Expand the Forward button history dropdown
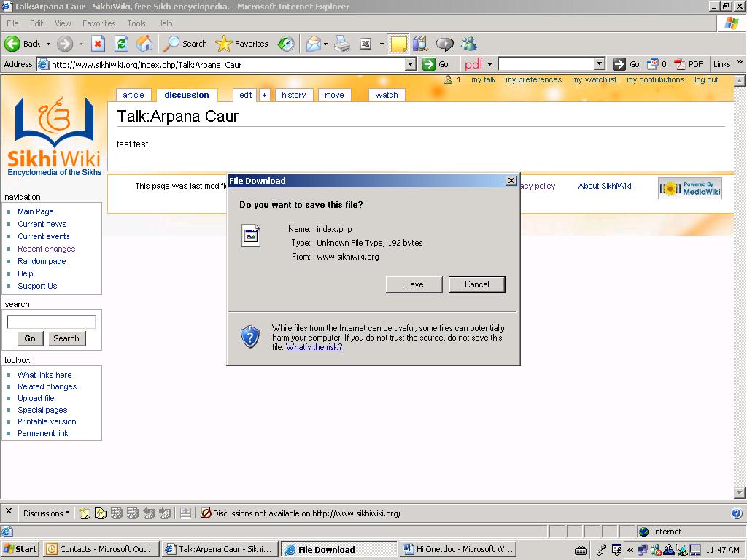 pos(81,44)
